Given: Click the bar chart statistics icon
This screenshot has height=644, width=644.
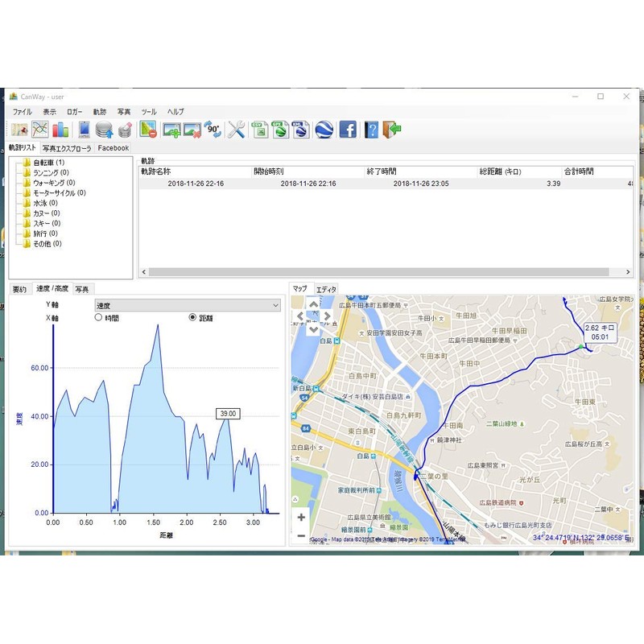Looking at the screenshot, I should point(61,130).
